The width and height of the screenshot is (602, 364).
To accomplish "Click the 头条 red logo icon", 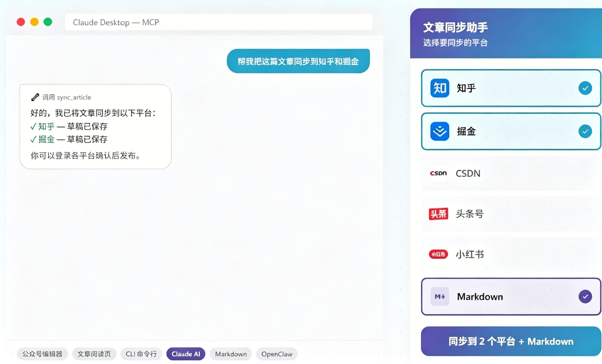I will 438,214.
